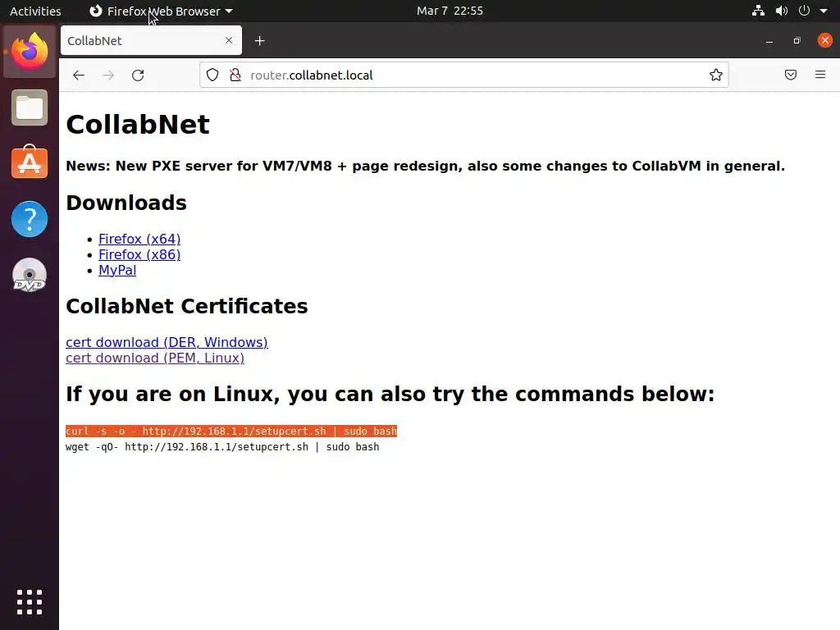
Task: Bookmark this page with the star icon
Action: click(x=715, y=75)
